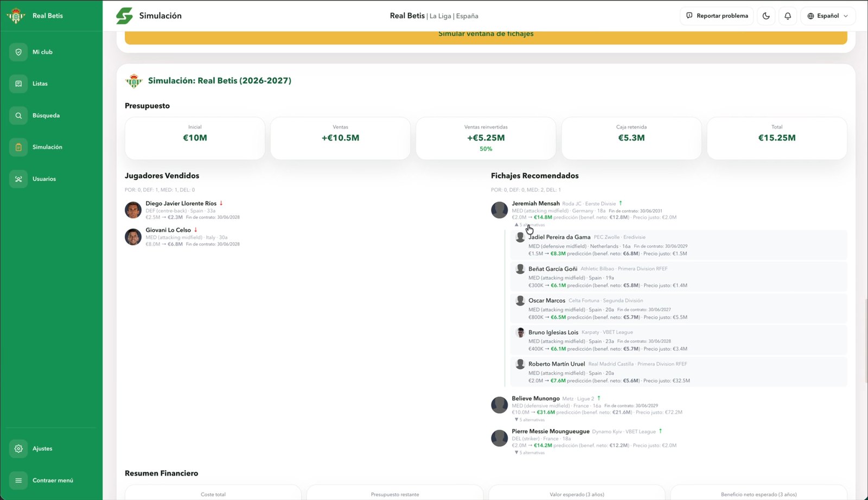Viewport: 868px width, 500px height.
Task: Select the Roberto Martín Uruel alternative row
Action: [x=680, y=372]
